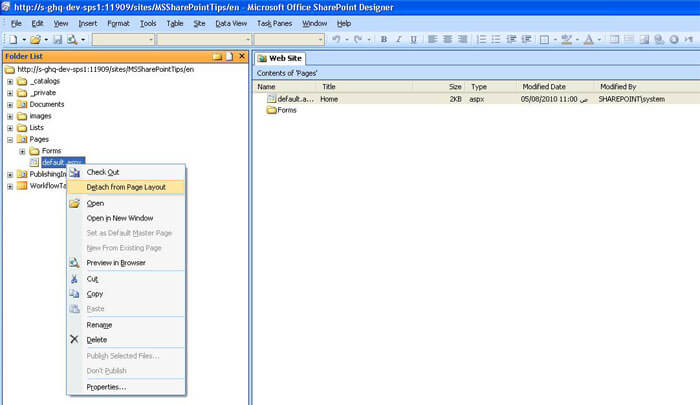
Task: Open the File menu
Action: pos(16,23)
